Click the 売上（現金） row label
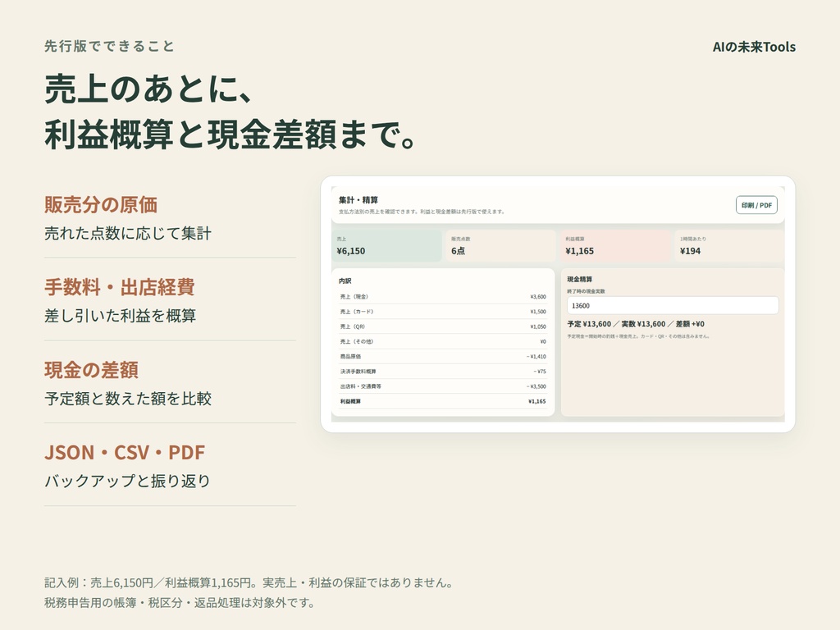Screen dimensions: 840x630 (354, 296)
